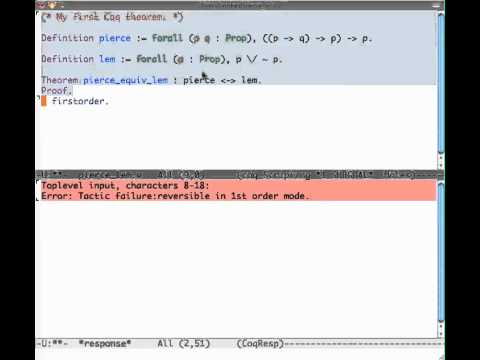Click the 'pierce_equiv_lem' theorem name
480x360 pixels.
tap(125, 80)
